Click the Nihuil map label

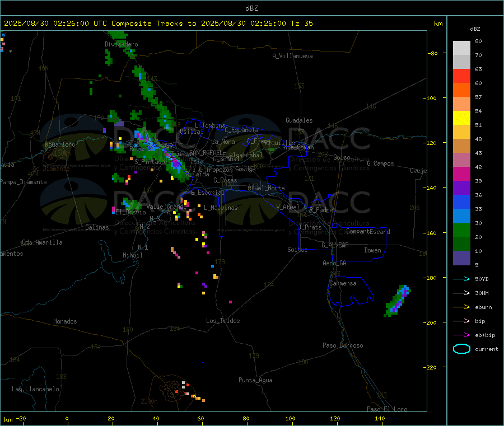pyautogui.click(x=132, y=255)
